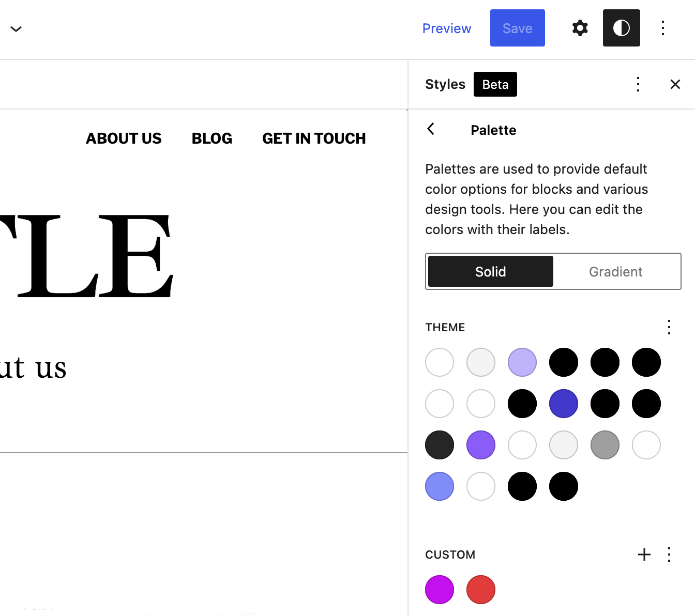The height and width of the screenshot is (616, 695).
Task: Select the Blog navigation item
Action: point(212,138)
